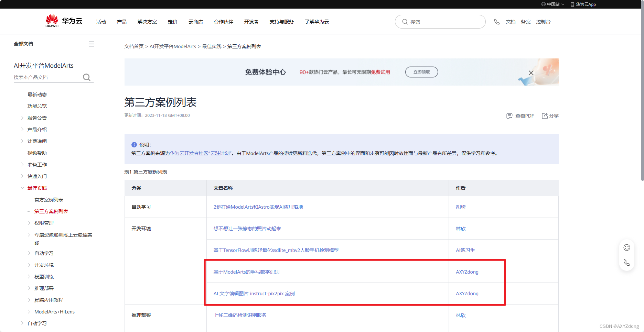This screenshot has height=332, width=644.
Task: Click the sidebar document search magnifier icon
Action: tap(87, 77)
